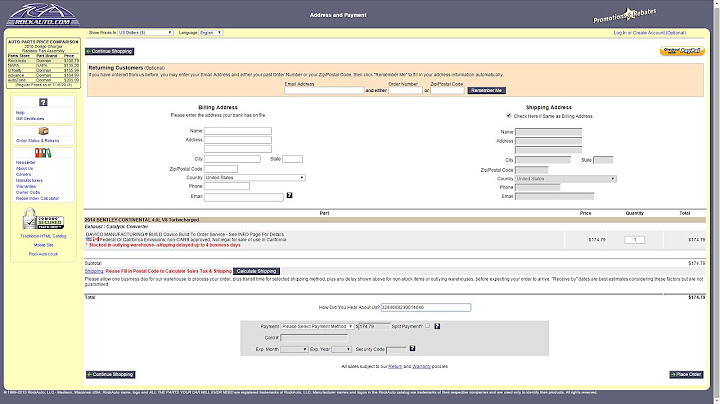Click the Remember Me button
Image resolution: width=720 pixels, height=404 pixels.
(486, 90)
